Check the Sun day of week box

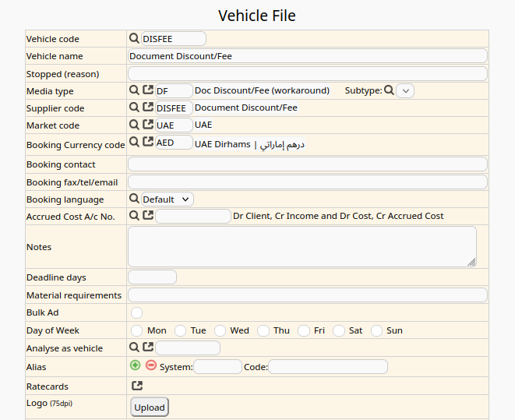pyautogui.click(x=377, y=330)
